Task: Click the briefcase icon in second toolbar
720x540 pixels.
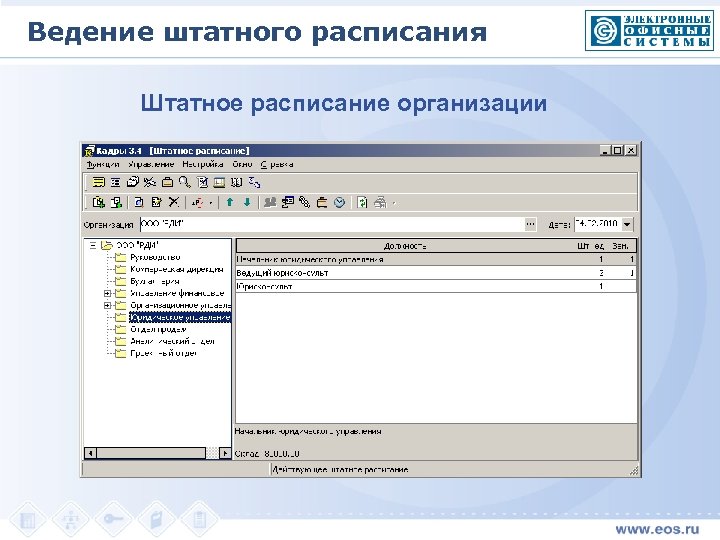Action: (322, 202)
